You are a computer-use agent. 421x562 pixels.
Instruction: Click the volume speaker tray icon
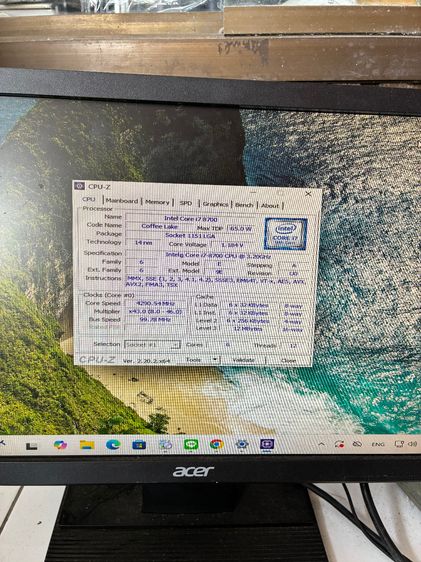coord(413,444)
